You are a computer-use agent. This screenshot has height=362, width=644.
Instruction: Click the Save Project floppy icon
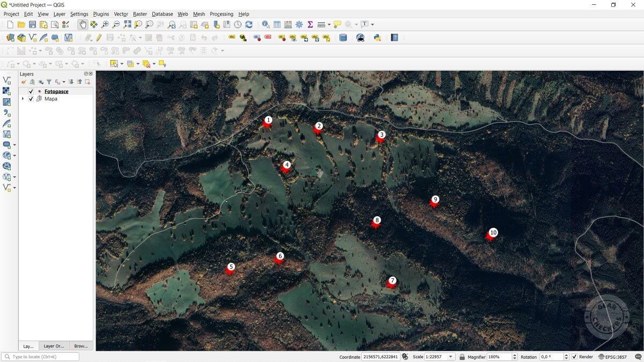point(32,25)
